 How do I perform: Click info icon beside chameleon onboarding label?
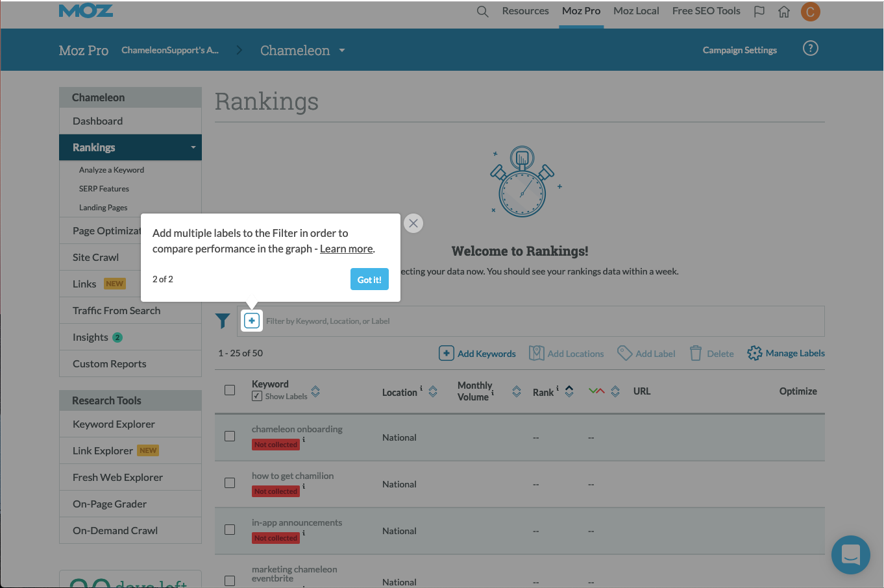pyautogui.click(x=304, y=439)
